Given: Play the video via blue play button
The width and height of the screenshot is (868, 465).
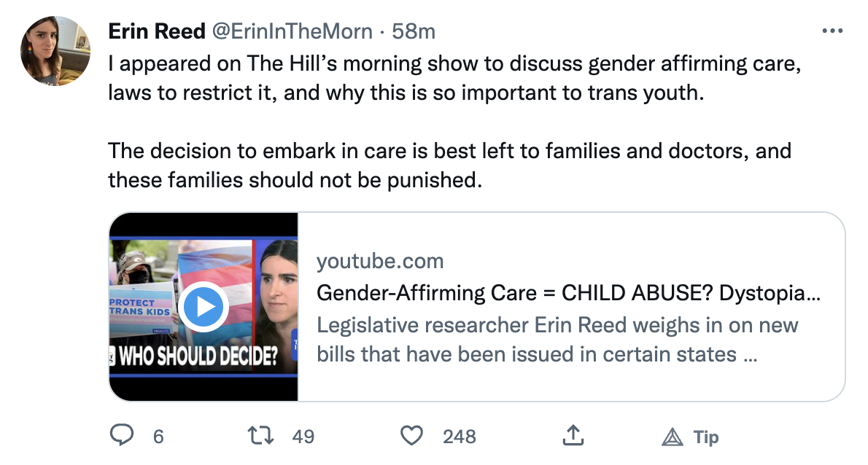Looking at the screenshot, I should pos(204,307).
